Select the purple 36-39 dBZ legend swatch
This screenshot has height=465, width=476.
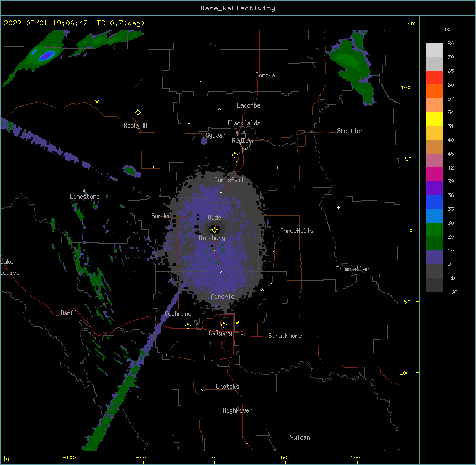pos(434,188)
